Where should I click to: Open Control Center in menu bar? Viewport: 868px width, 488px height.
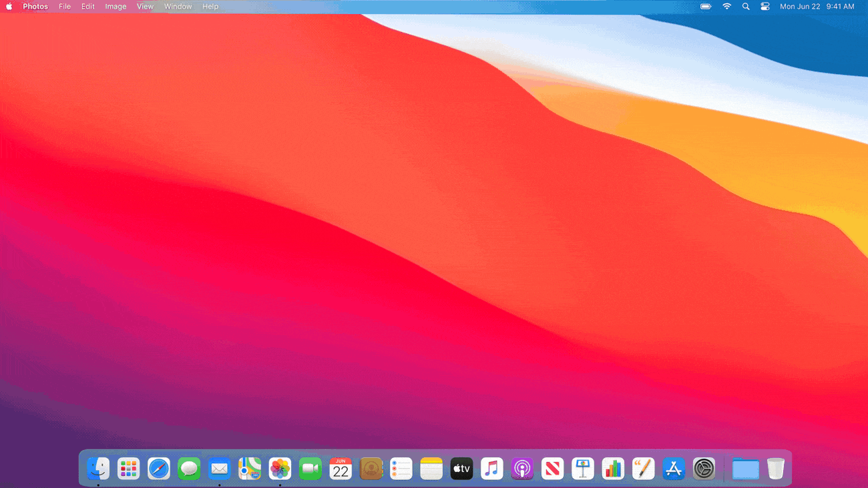coord(765,7)
